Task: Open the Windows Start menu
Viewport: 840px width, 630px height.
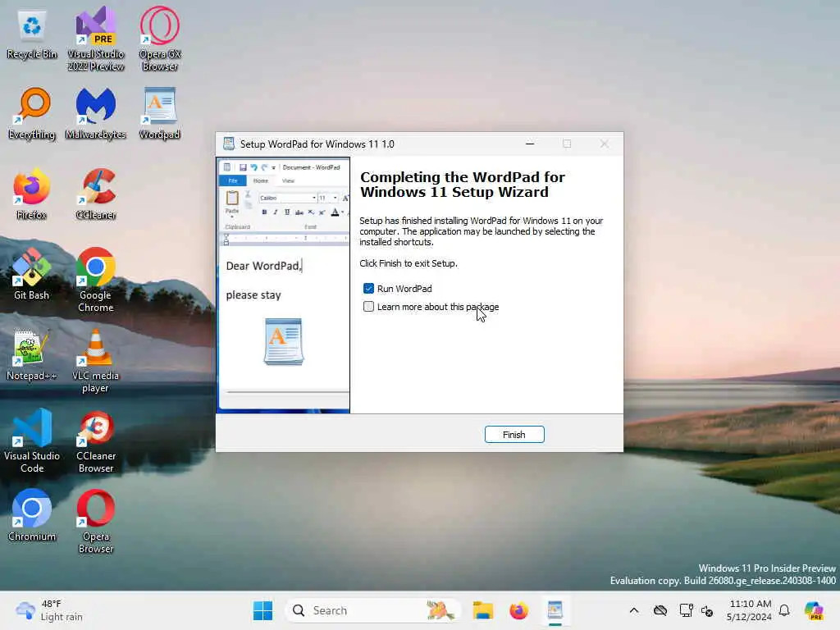Action: pyautogui.click(x=262, y=610)
